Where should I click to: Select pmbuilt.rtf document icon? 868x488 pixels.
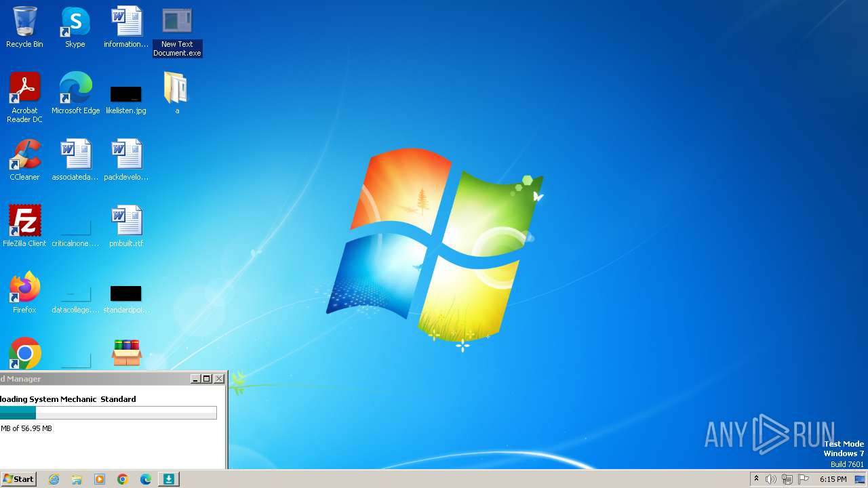coord(126,226)
